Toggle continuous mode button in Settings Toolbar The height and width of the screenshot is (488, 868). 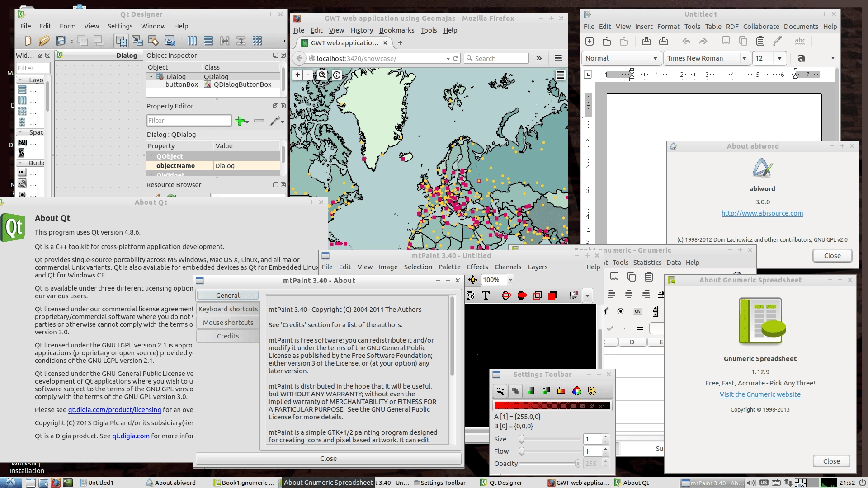point(500,391)
